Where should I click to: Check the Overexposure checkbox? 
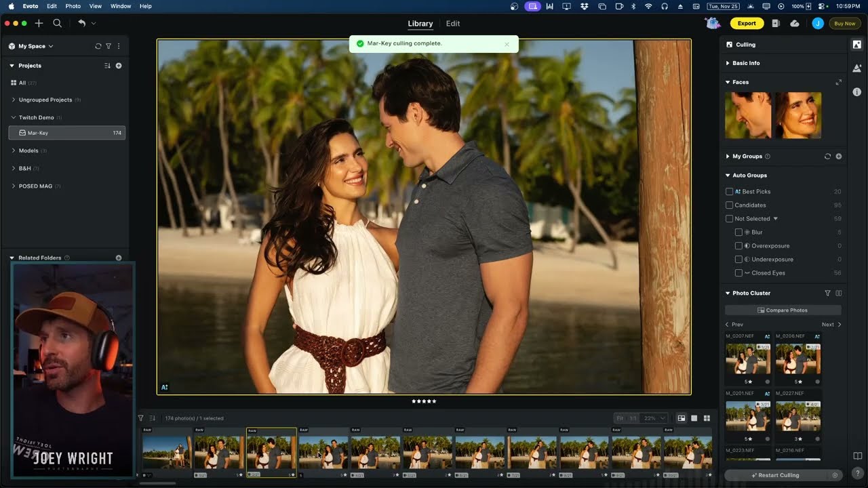[x=739, y=246]
